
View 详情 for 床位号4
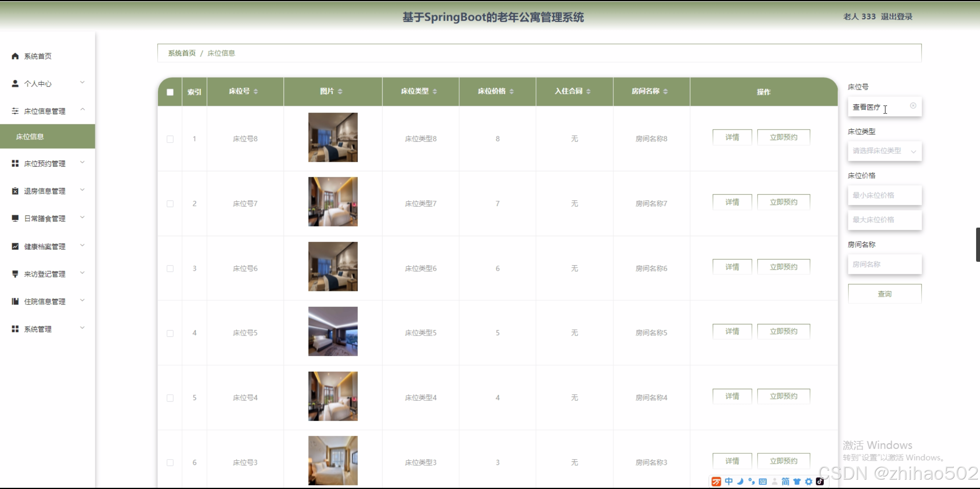click(732, 396)
